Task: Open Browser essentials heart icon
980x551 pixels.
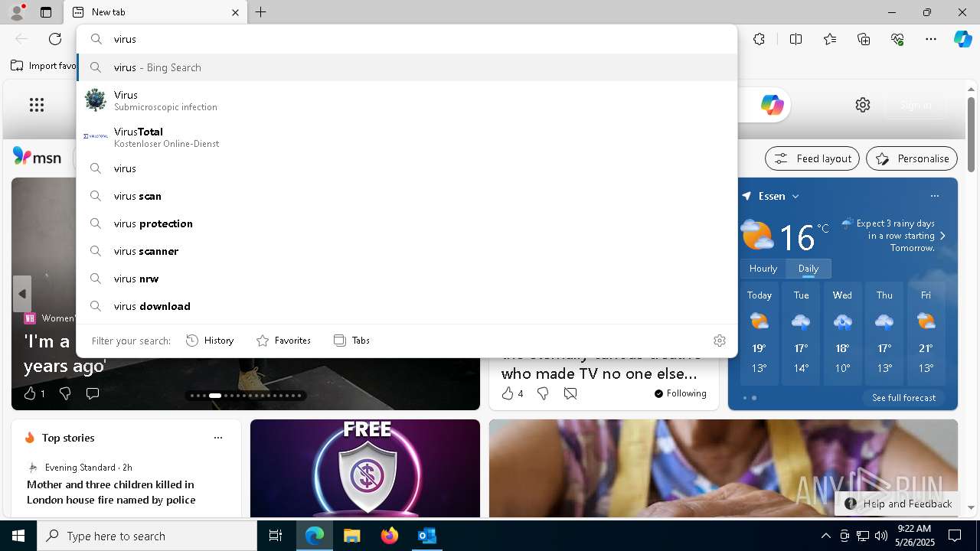Action: point(897,39)
